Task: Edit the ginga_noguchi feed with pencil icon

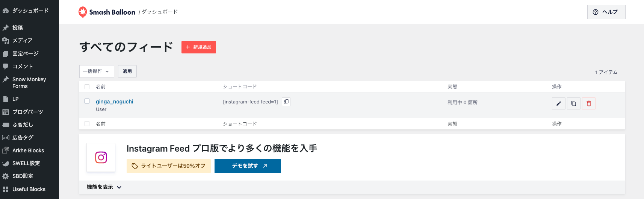Action: [x=558, y=103]
